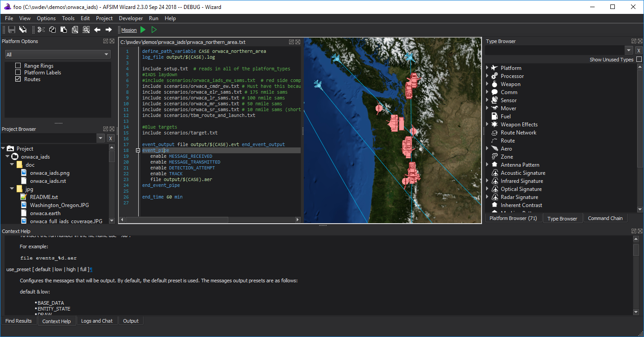
Task: Select README.txt in Project Browser
Action: pyautogui.click(x=44, y=197)
